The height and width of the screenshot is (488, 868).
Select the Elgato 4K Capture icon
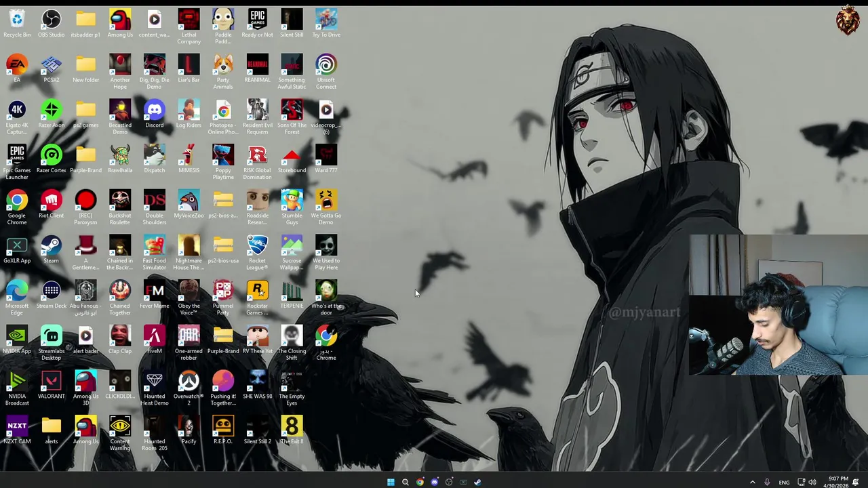(x=17, y=117)
